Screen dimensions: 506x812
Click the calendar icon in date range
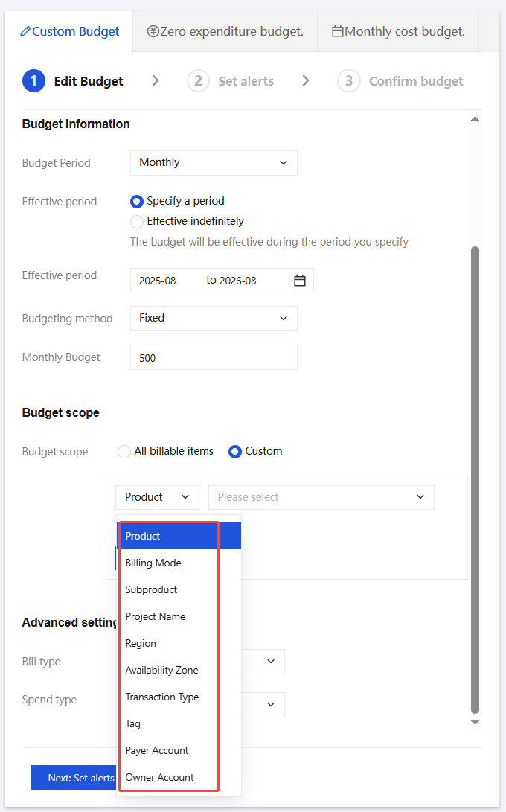[300, 281]
